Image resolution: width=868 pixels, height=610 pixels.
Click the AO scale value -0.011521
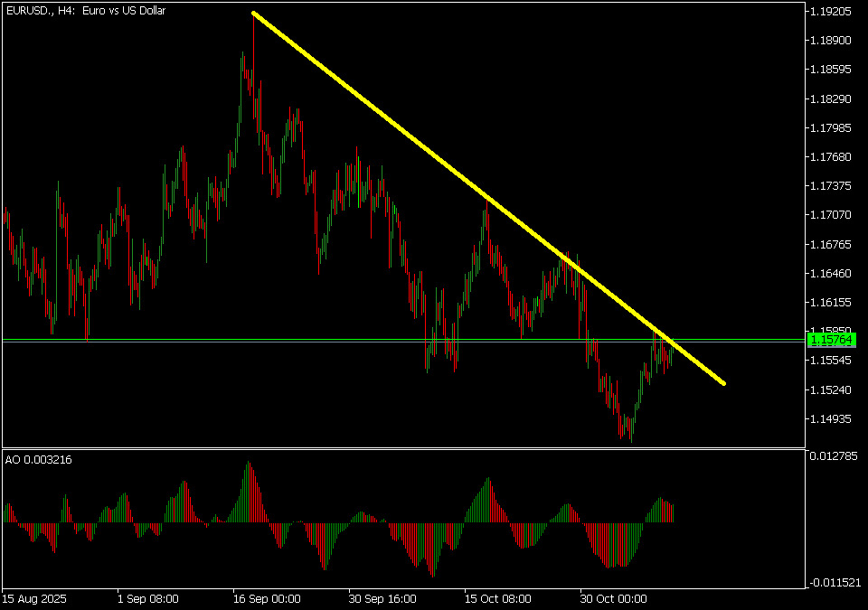click(x=832, y=582)
